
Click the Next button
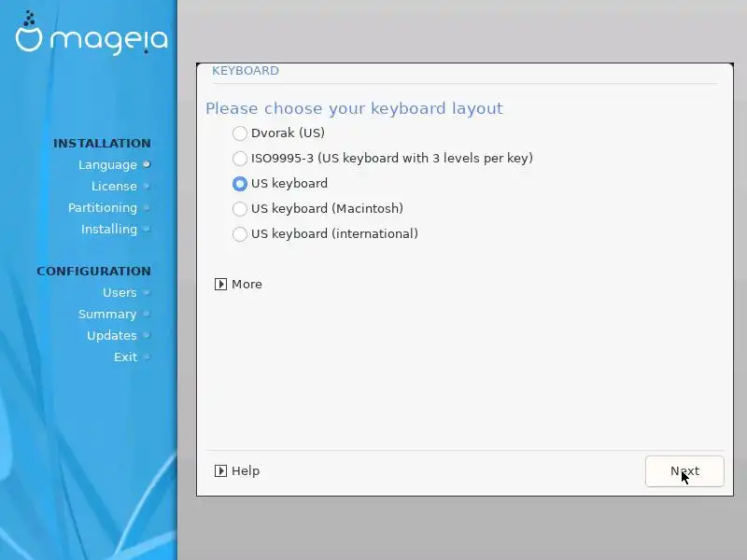tap(684, 471)
